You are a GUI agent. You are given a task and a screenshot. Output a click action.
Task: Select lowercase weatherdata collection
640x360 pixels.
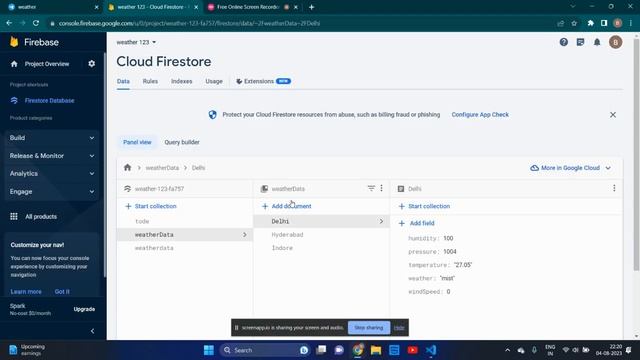[x=154, y=248]
